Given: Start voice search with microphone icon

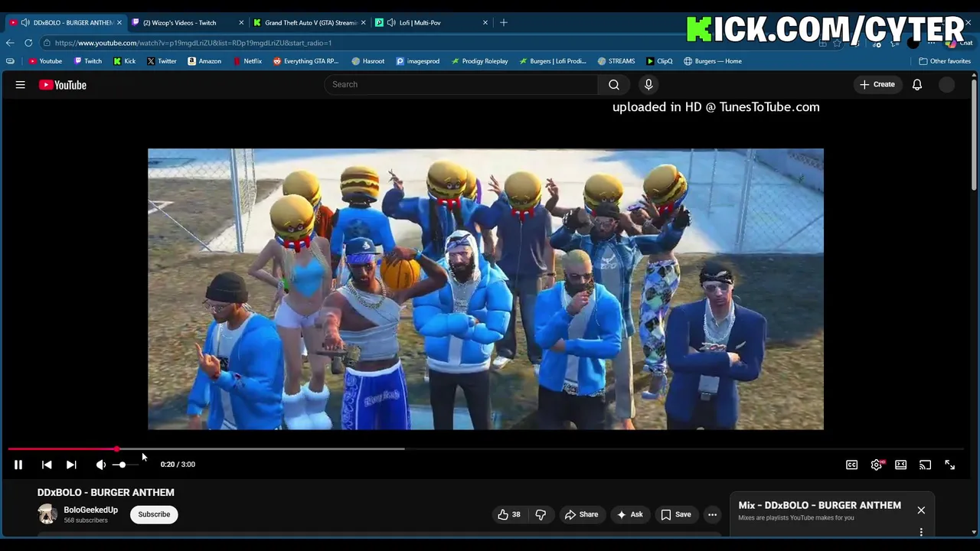Looking at the screenshot, I should [648, 84].
